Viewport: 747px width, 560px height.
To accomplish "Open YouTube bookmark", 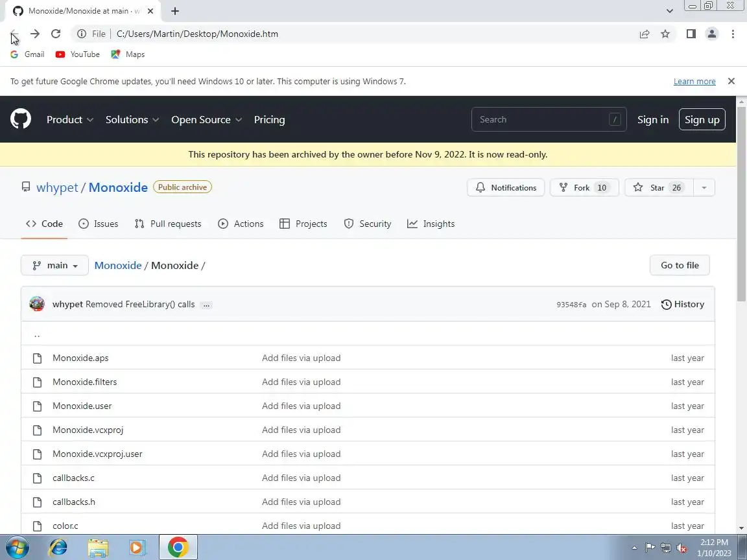I will pyautogui.click(x=78, y=54).
